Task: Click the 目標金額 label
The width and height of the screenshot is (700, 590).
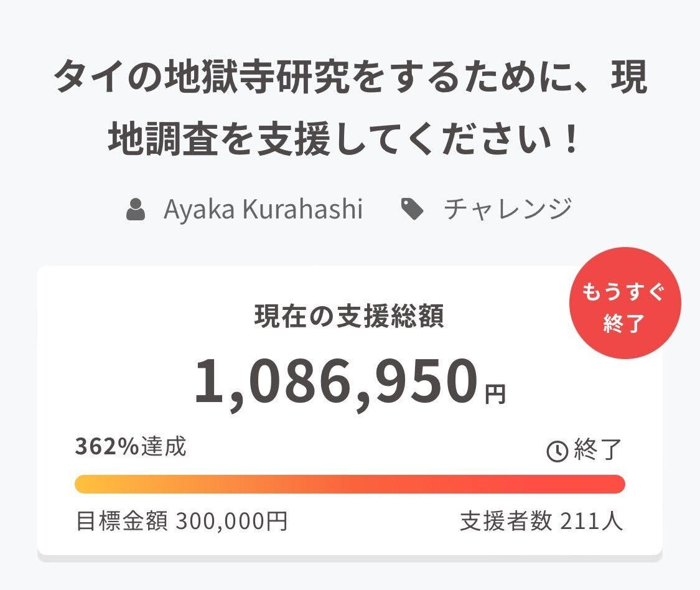Action: click(121, 522)
